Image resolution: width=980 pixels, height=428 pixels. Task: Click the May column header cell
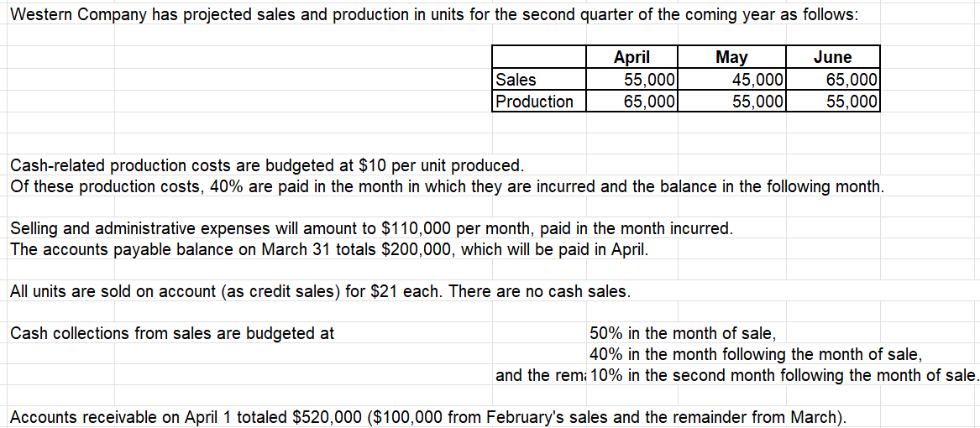(731, 57)
